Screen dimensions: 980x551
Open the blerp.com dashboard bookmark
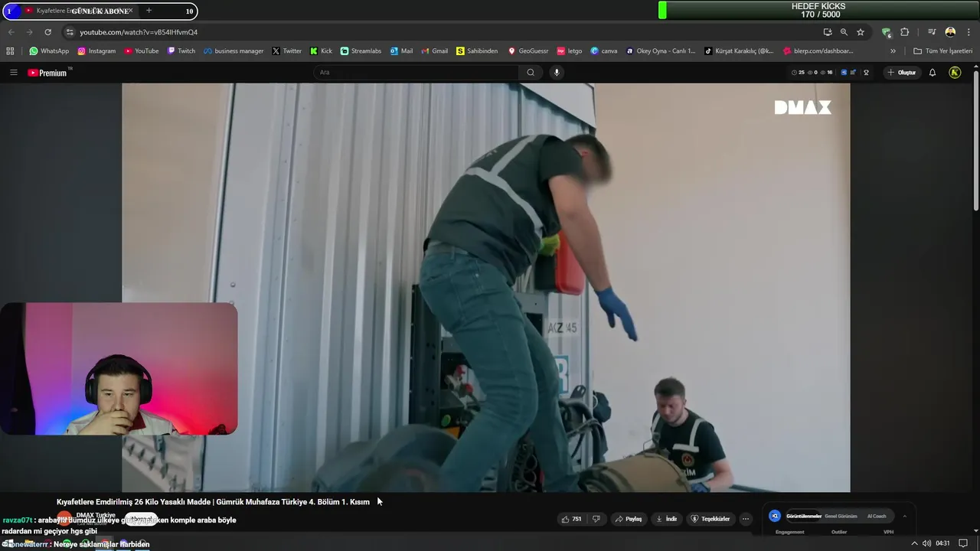pos(818,51)
